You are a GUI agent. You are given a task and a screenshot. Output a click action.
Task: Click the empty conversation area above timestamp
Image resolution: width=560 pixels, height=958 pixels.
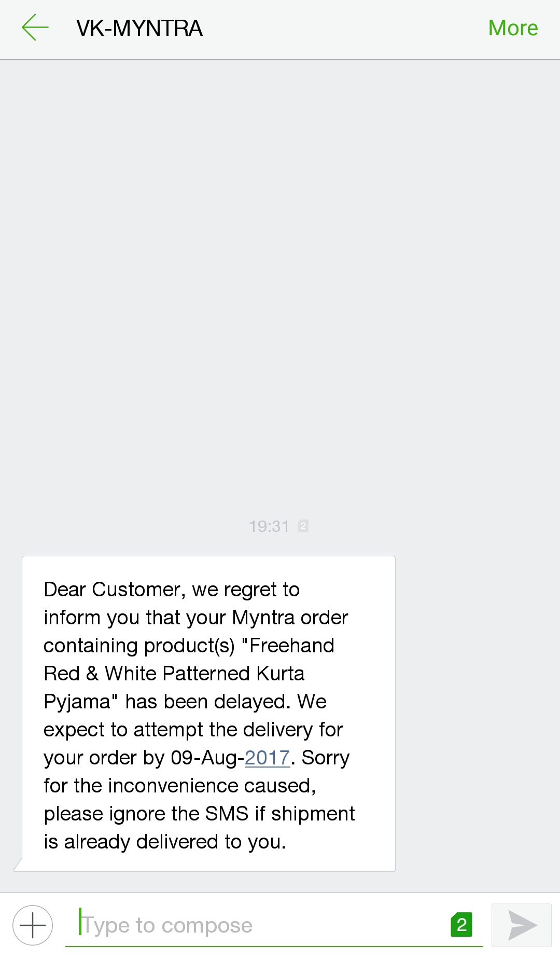tap(280, 285)
